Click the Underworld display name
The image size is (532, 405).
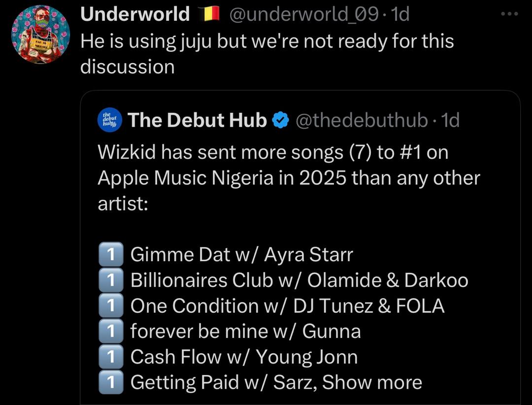tap(134, 14)
